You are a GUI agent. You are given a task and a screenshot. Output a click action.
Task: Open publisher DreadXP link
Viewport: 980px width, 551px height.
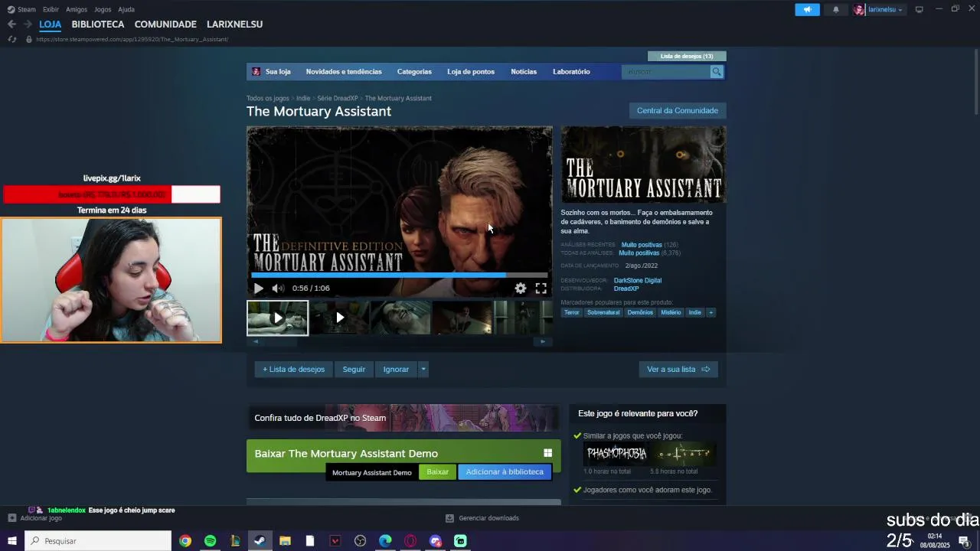point(626,289)
